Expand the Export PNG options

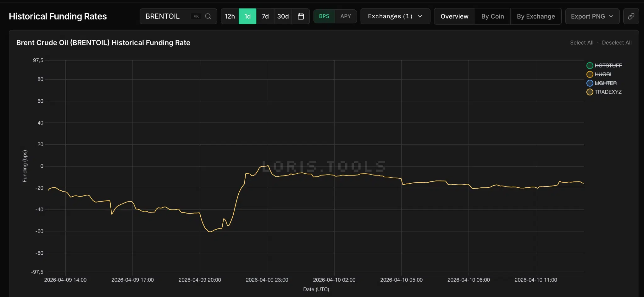coord(592,16)
